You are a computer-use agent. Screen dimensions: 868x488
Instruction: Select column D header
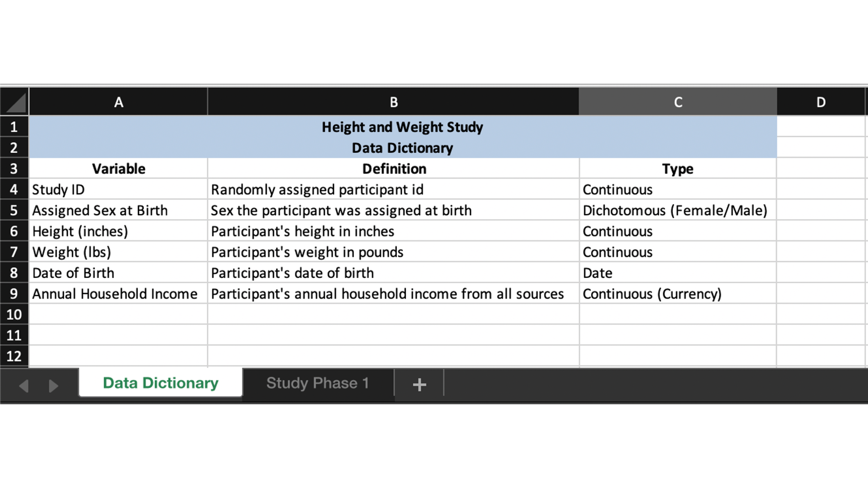tap(821, 102)
